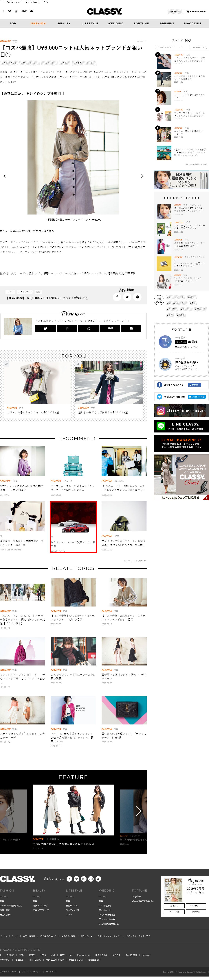Go to next slide of article photo
The height and width of the screenshot is (980, 209).
tap(142, 176)
